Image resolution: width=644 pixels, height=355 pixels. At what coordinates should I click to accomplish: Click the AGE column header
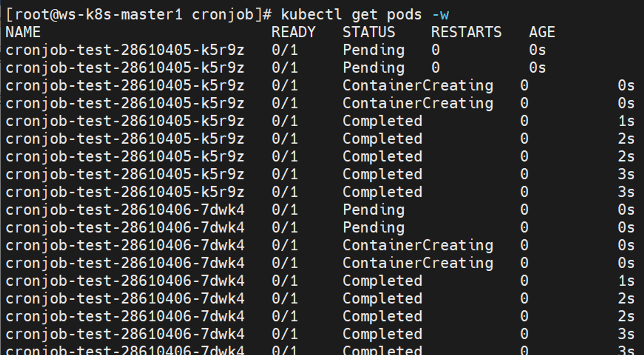[542, 32]
